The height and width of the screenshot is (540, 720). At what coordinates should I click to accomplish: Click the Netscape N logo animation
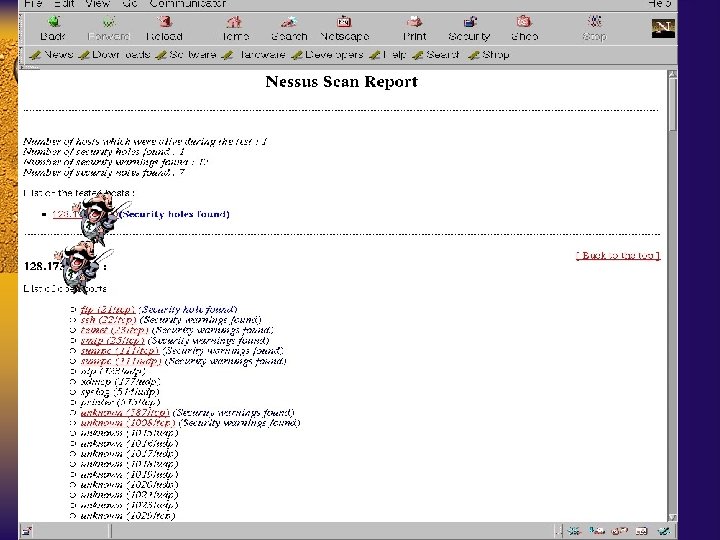[x=663, y=28]
